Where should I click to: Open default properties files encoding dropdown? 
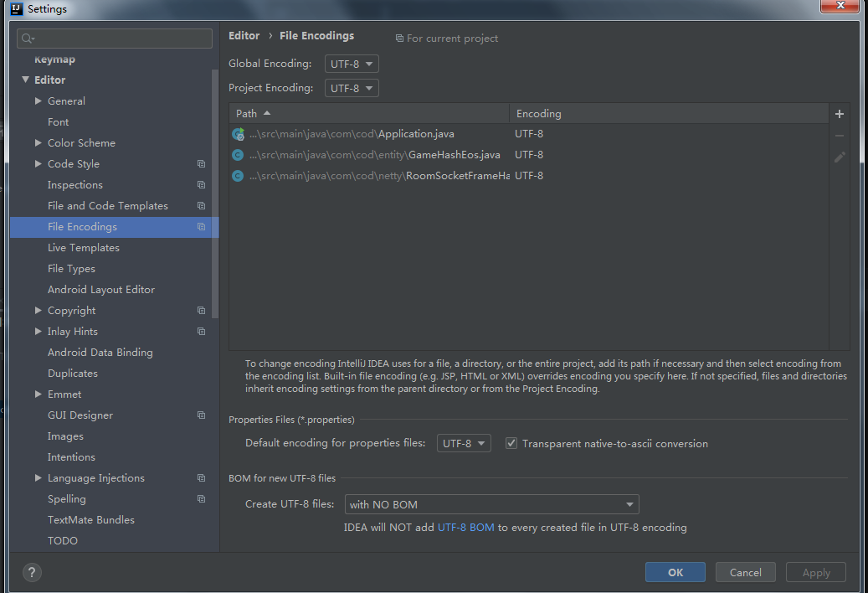[x=464, y=443]
